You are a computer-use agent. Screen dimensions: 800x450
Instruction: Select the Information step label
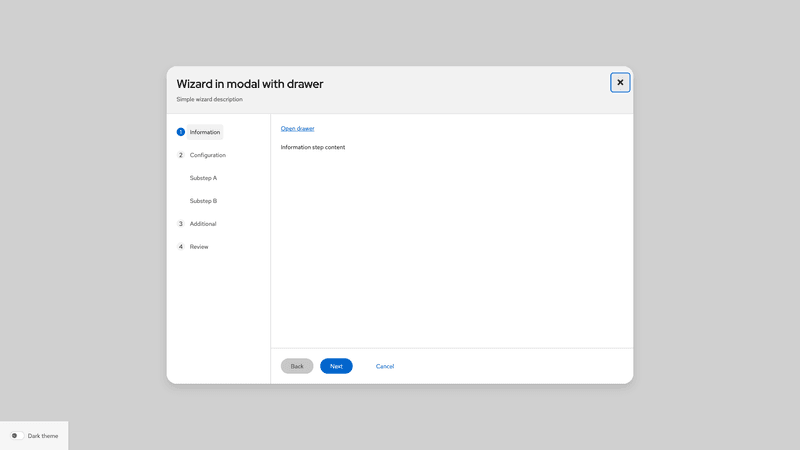click(x=205, y=132)
